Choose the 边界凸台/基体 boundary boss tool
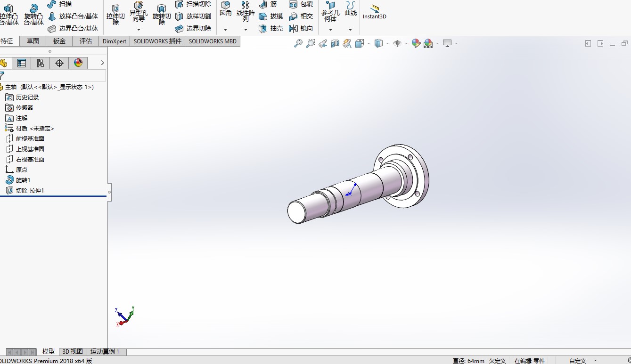The width and height of the screenshot is (631, 364). pos(73,29)
